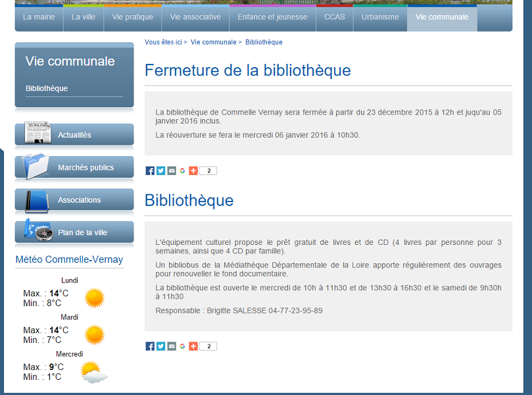Click the plus share icon under Bibliothèque article

[193, 346]
